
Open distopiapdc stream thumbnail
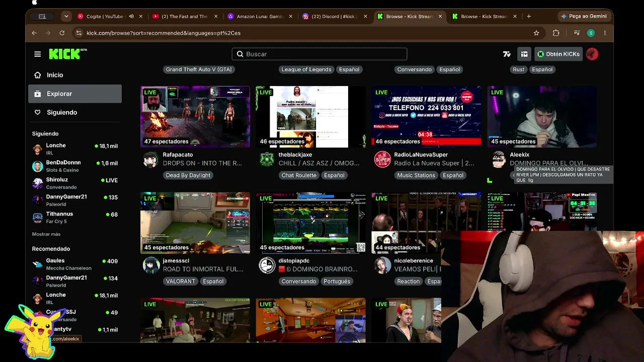pyautogui.click(x=311, y=223)
